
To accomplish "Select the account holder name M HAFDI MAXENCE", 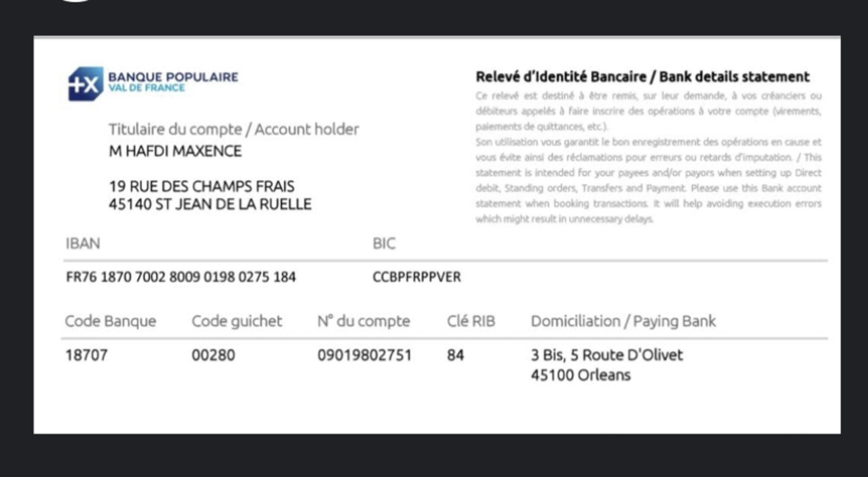I will point(175,151).
